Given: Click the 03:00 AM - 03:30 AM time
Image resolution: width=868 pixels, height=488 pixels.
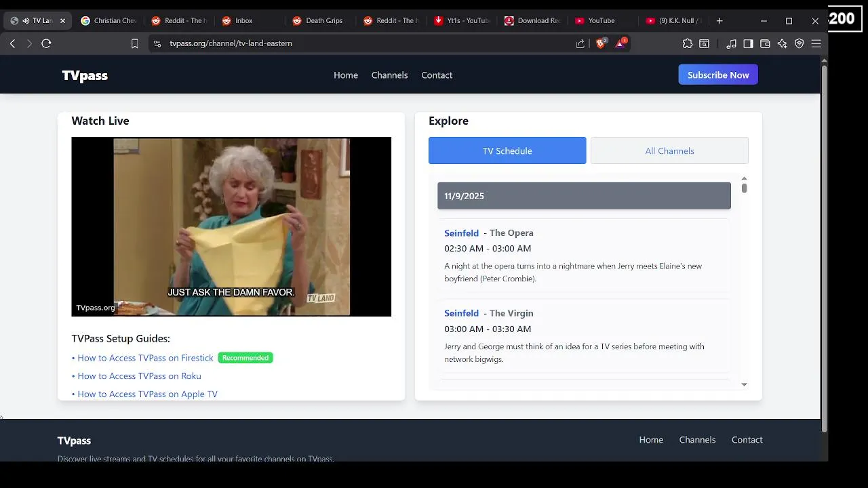Looking at the screenshot, I should coord(488,329).
